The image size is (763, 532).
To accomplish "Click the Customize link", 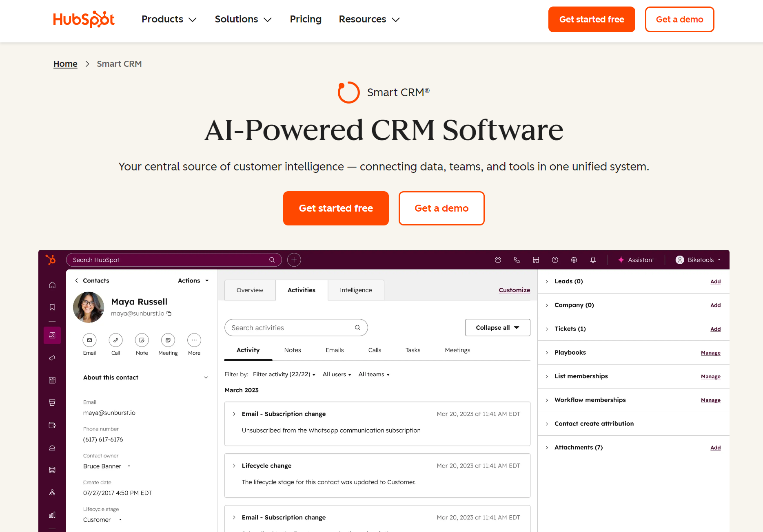I will [514, 290].
